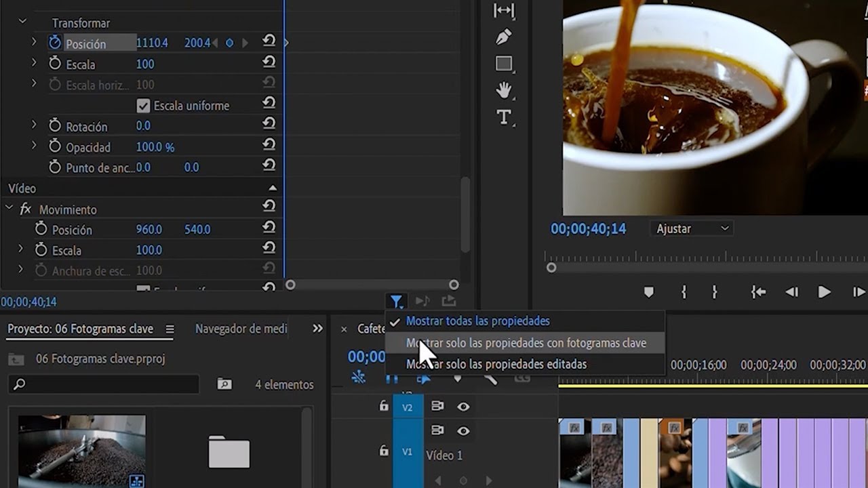The width and height of the screenshot is (868, 488).
Task: Expand the Rotación property
Action: click(34, 126)
